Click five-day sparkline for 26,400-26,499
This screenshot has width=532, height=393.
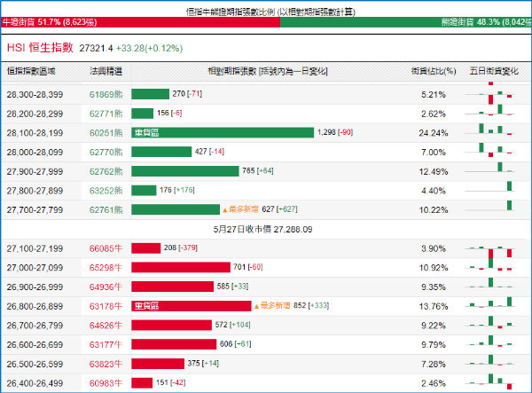click(489, 381)
